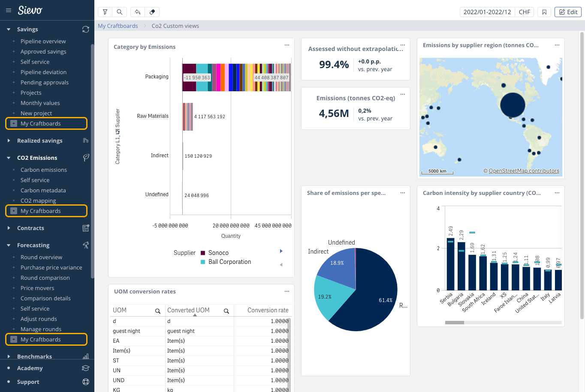The height and width of the screenshot is (392, 585).
Task: Open the filter funnel icon in toolbar
Action: [x=105, y=12]
